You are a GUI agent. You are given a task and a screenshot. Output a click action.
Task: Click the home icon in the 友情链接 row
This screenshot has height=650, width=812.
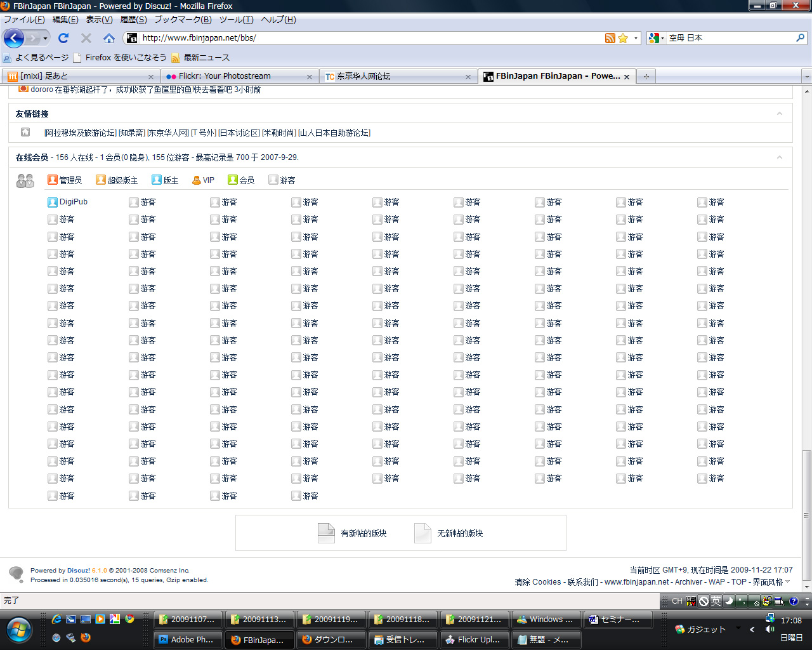pos(25,132)
